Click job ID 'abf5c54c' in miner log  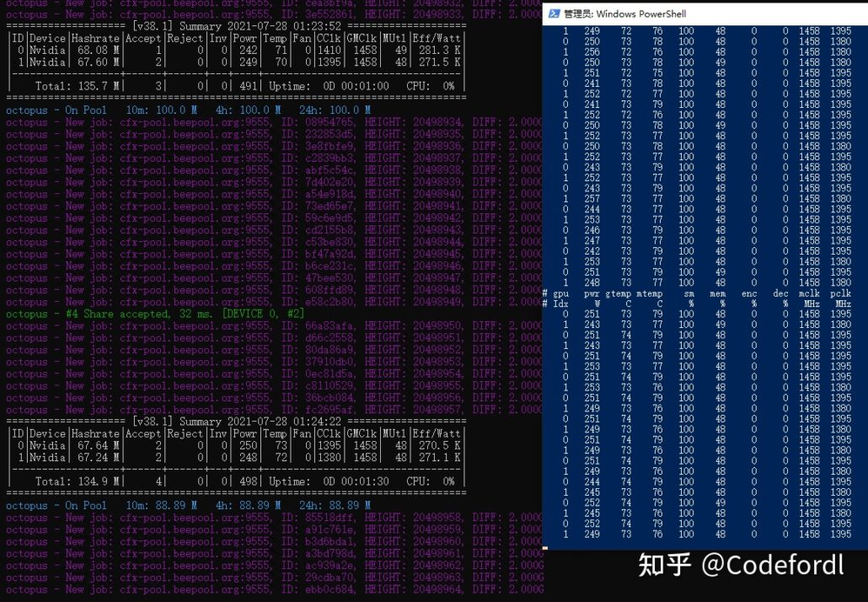pos(329,170)
